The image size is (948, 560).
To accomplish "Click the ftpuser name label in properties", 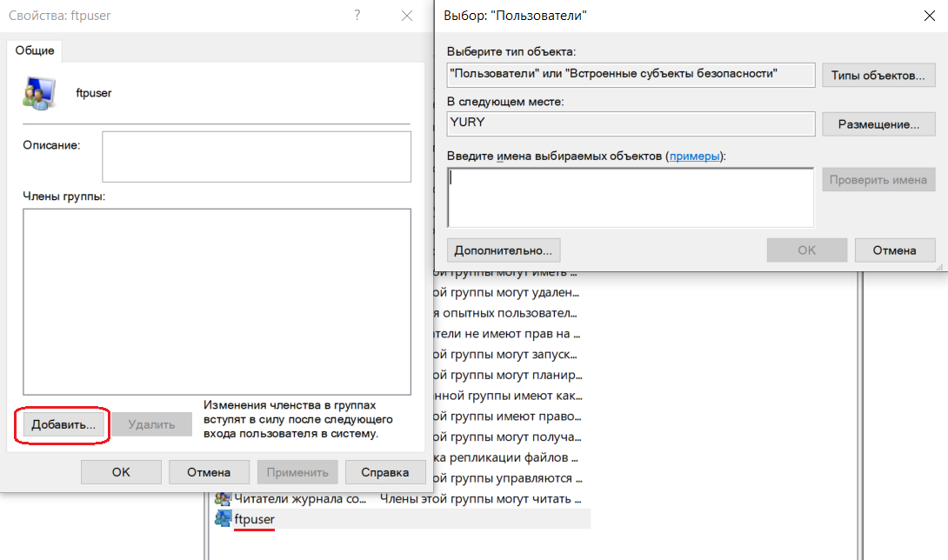I will click(94, 93).
